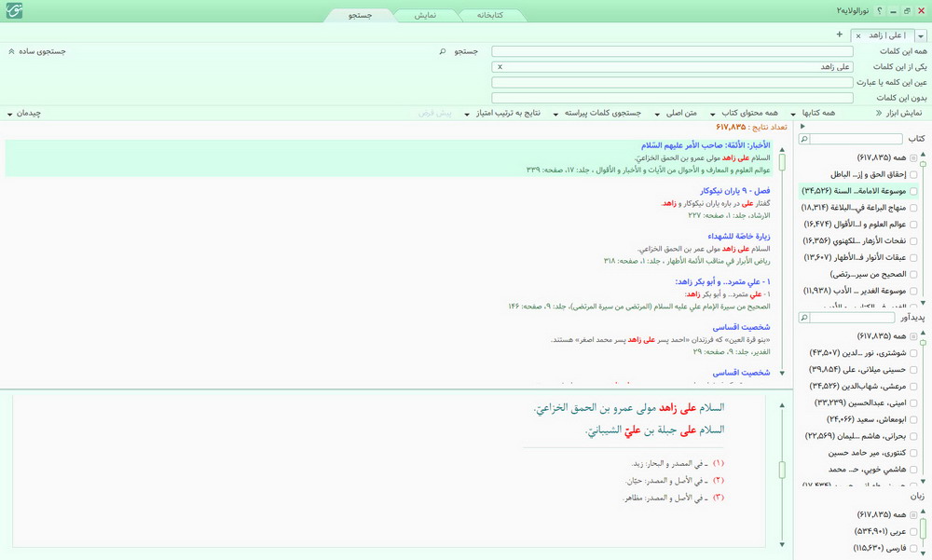Check the 'امینی، عبدالحسین' author checkbox

point(913,403)
